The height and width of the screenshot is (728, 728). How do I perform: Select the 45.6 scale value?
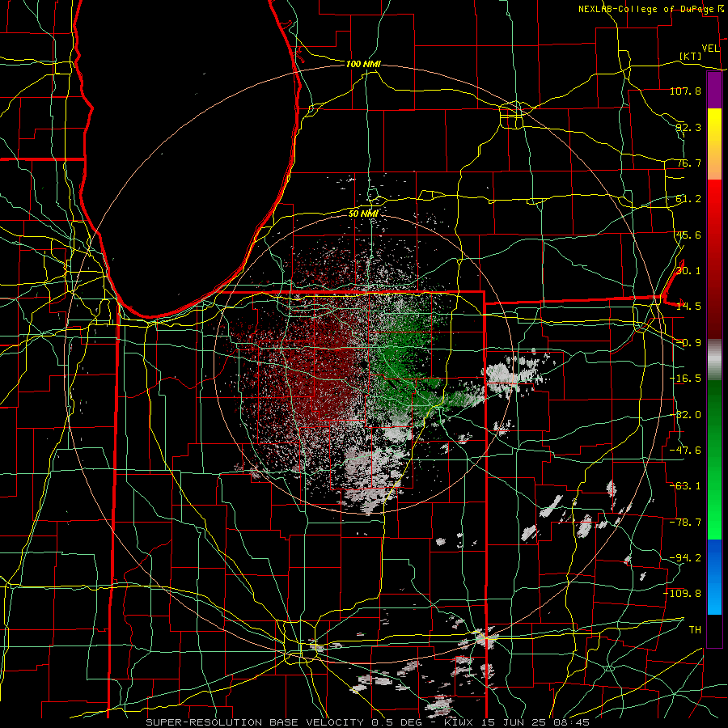click(688, 235)
